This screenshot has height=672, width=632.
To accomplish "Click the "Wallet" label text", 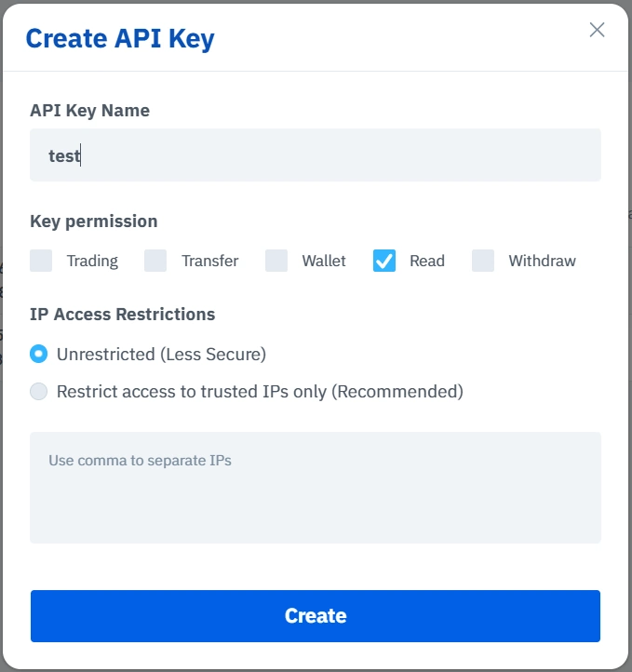I will (324, 261).
